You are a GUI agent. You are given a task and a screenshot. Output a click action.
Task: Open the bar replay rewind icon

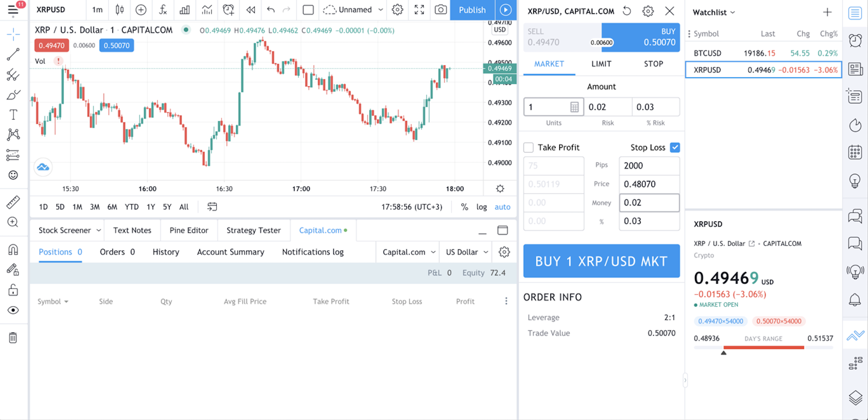pyautogui.click(x=251, y=10)
